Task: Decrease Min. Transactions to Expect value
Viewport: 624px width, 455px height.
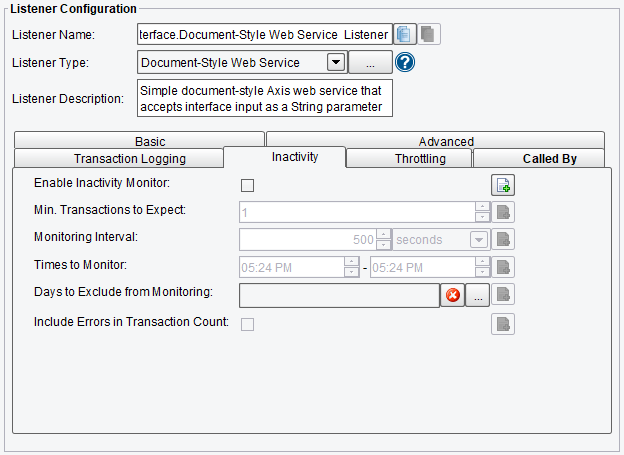Action: click(482, 217)
